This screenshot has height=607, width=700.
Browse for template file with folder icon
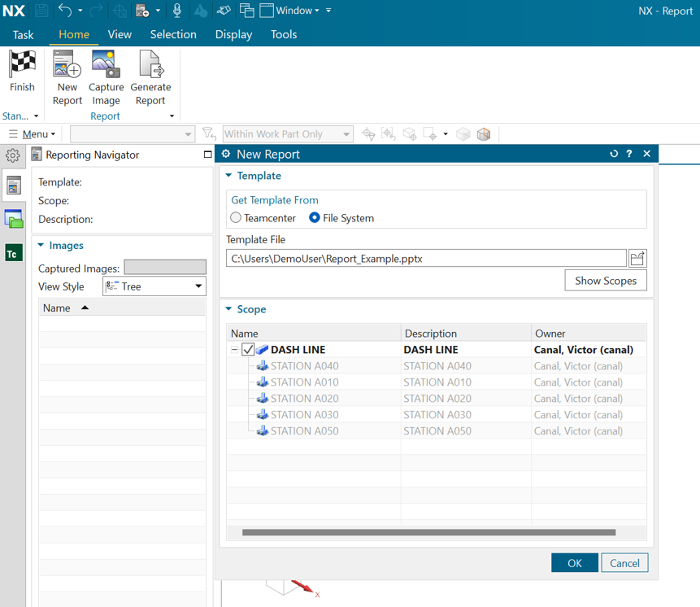637,259
